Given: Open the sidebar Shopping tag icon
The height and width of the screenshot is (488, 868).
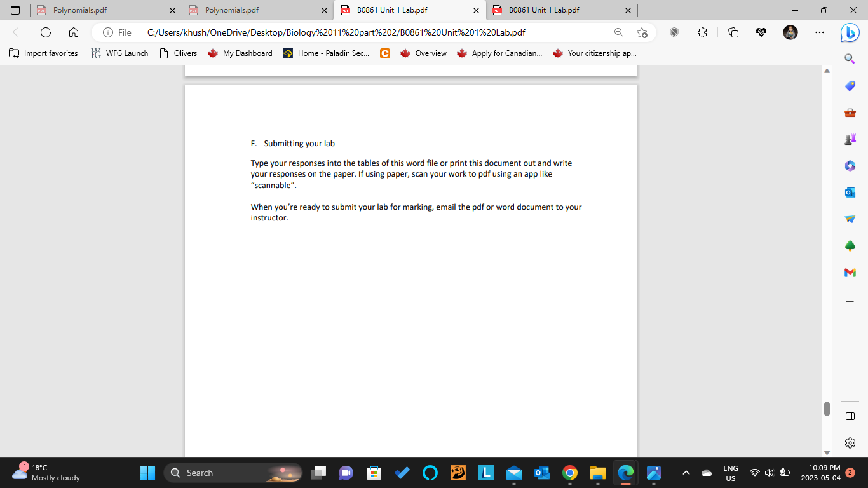Looking at the screenshot, I should (850, 86).
